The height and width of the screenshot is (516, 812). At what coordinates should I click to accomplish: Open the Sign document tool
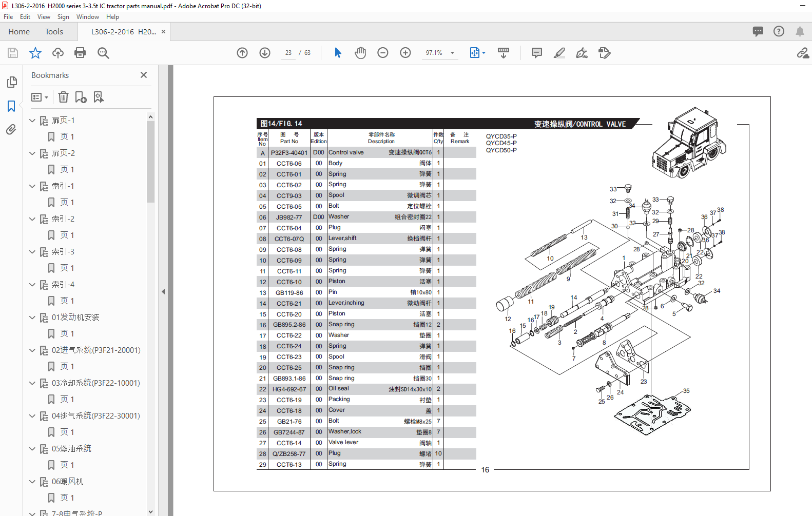(582, 53)
